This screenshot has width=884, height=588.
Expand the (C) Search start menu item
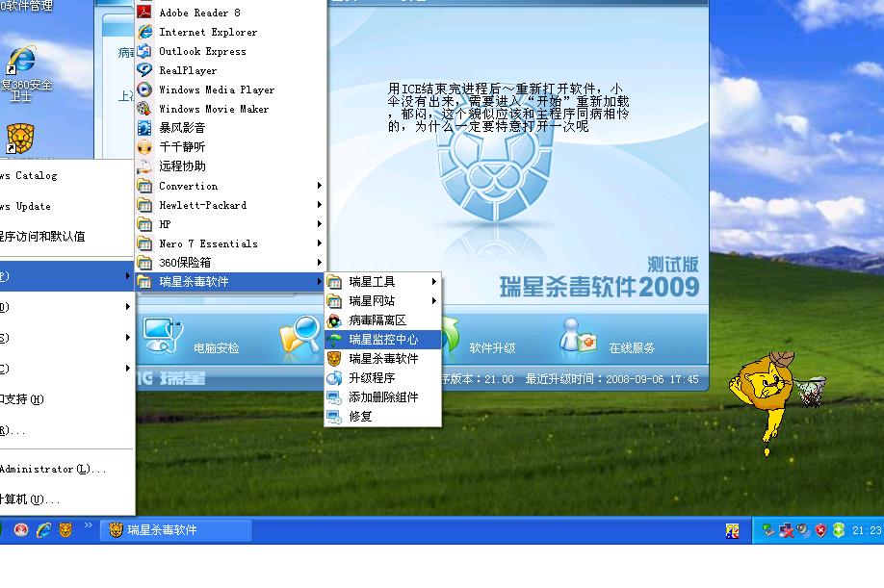pyautogui.click(x=66, y=369)
